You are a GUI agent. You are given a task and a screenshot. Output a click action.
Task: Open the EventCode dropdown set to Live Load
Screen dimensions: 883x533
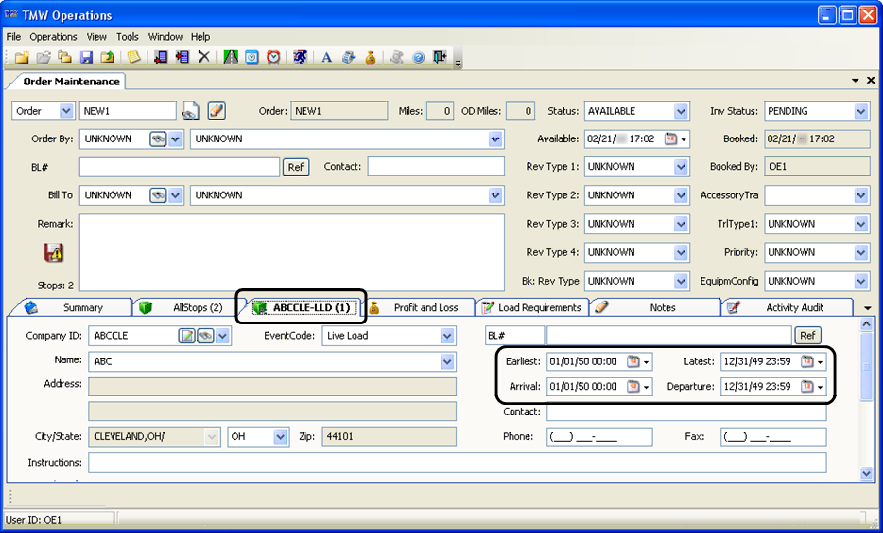coord(447,336)
